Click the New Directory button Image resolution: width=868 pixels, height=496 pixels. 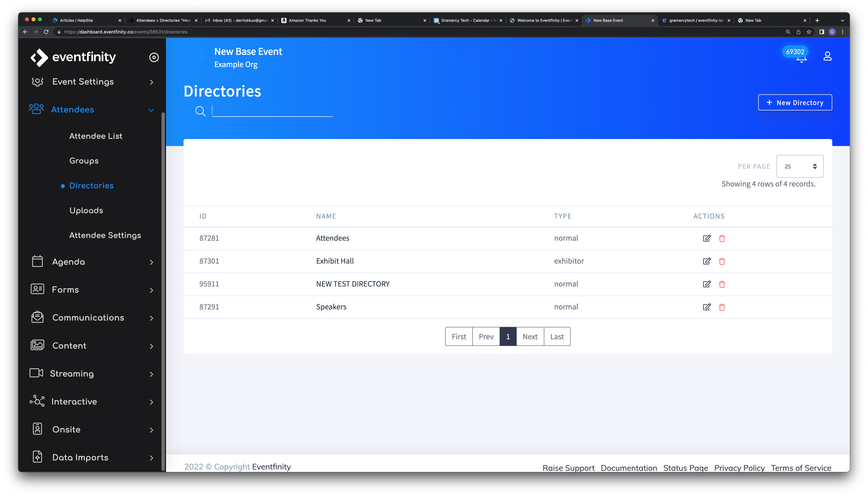click(795, 103)
